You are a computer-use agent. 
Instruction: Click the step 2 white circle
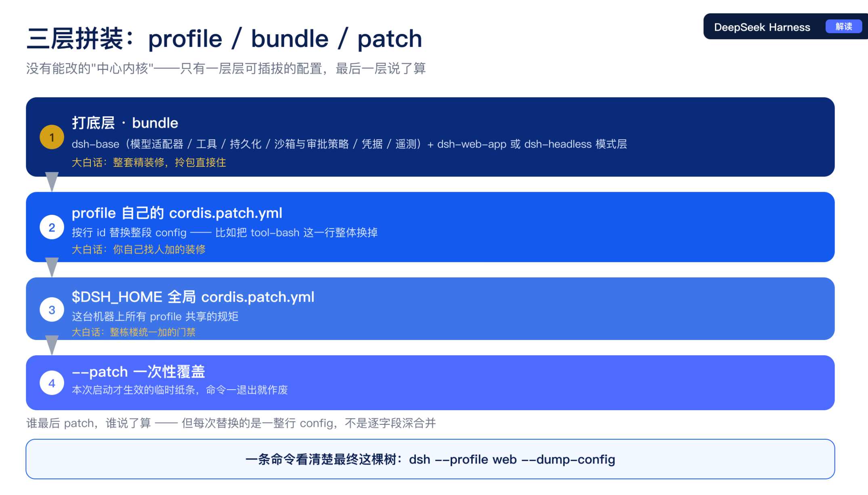coord(52,227)
